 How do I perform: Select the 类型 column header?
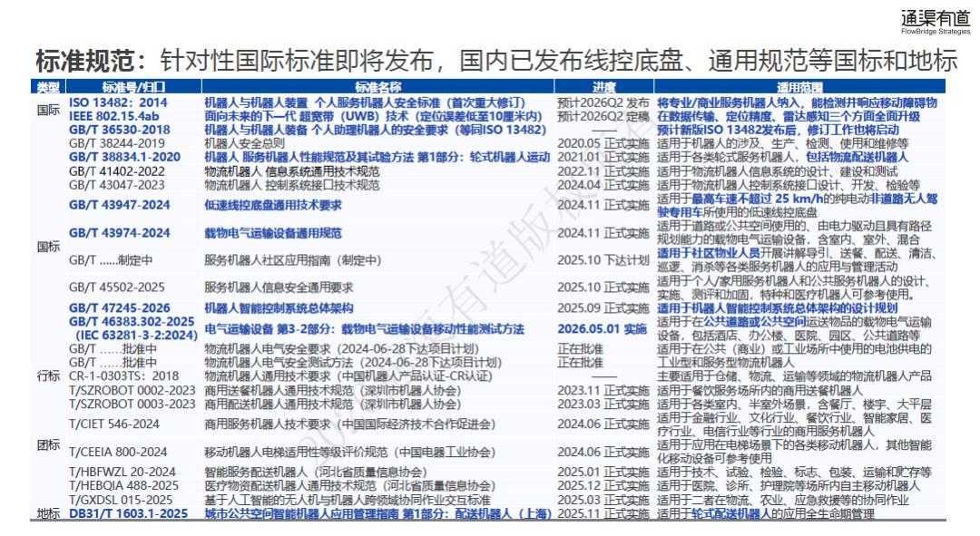48,87
